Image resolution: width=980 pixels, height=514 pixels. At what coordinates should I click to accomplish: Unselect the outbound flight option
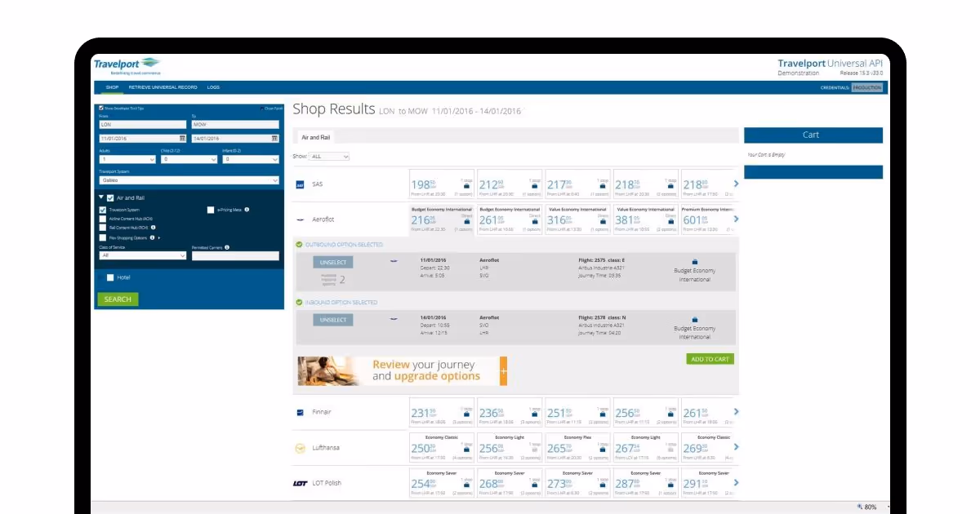(332, 263)
